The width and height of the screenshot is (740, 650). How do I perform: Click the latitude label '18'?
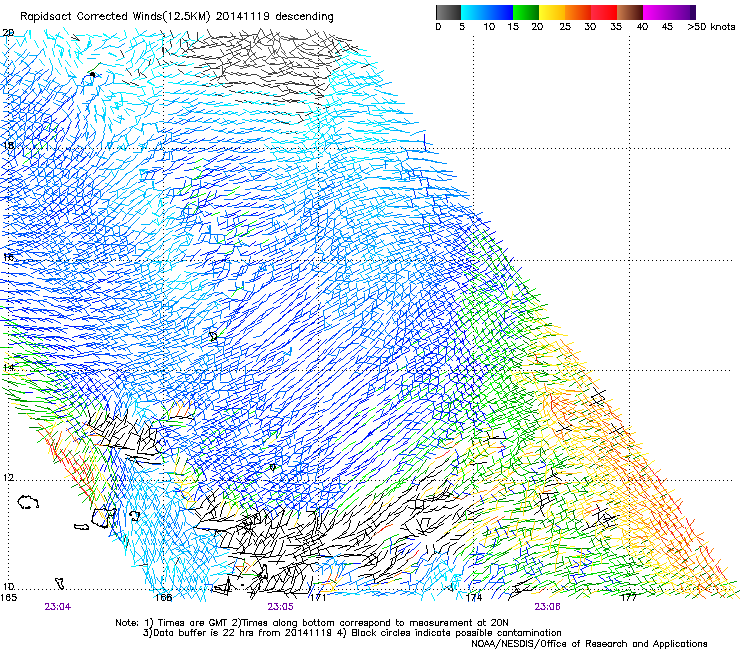tap(8, 145)
